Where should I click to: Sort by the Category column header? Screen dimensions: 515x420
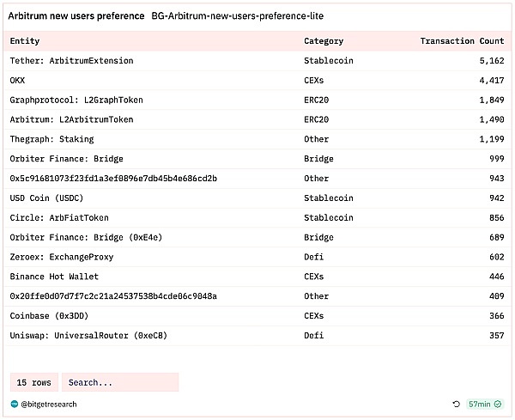pyautogui.click(x=324, y=41)
